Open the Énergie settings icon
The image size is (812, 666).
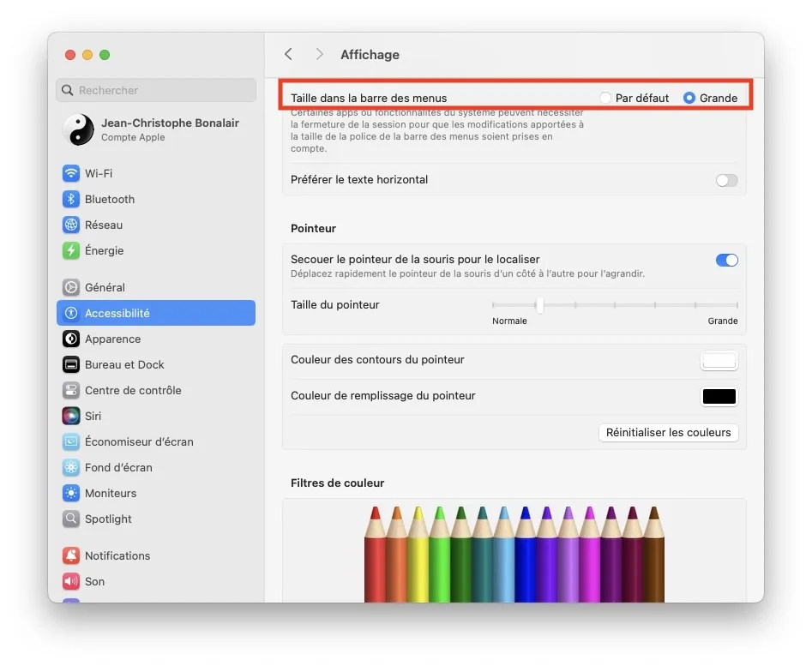(71, 250)
